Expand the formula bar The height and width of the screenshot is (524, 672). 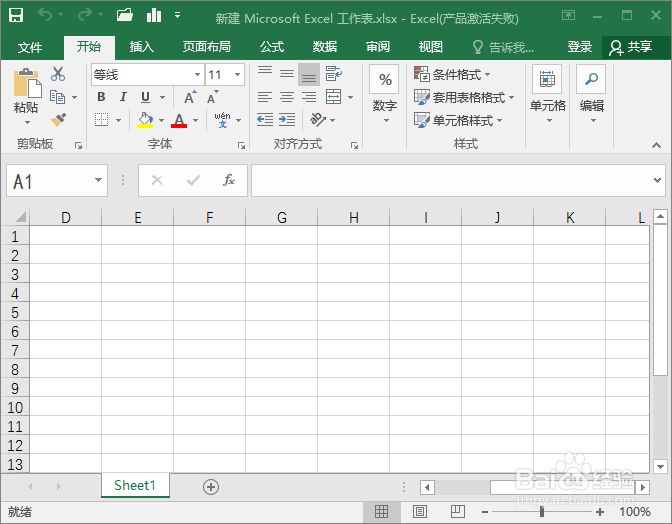(657, 180)
